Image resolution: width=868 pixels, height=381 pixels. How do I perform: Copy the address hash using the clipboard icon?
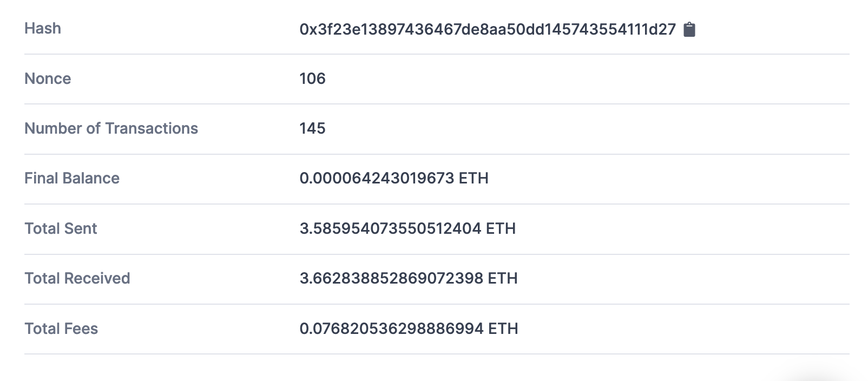pyautogui.click(x=689, y=30)
